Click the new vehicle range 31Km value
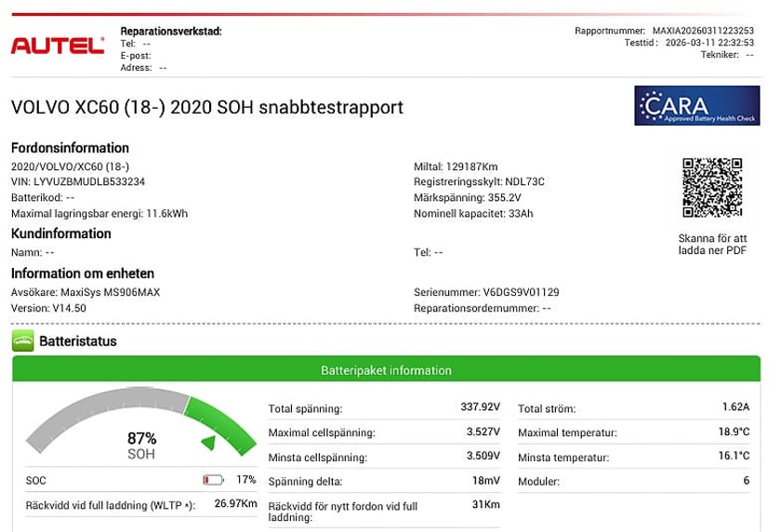 coord(485,504)
